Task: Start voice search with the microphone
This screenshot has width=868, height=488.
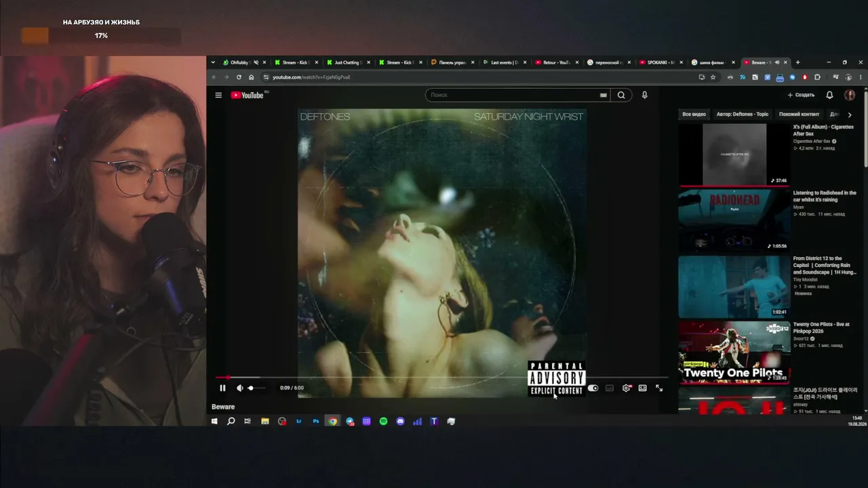Action: point(644,95)
